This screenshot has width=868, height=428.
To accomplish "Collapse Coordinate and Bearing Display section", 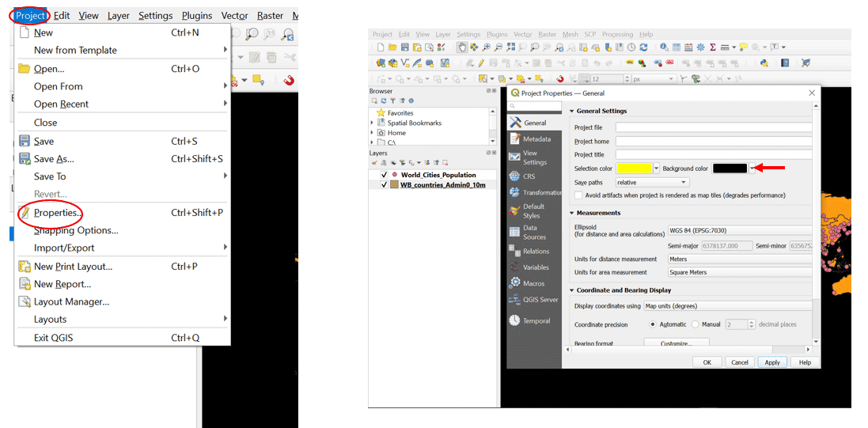I will 572,290.
